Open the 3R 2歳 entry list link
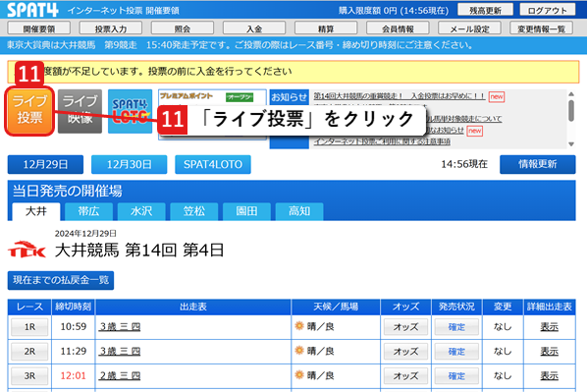Image resolution: width=588 pixels, height=392 pixels. (120, 375)
